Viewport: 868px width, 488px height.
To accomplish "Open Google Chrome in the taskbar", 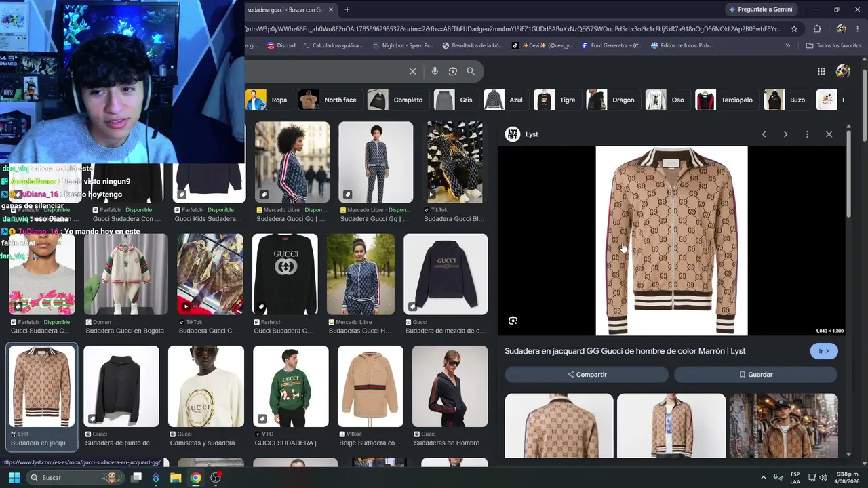I will point(195,478).
